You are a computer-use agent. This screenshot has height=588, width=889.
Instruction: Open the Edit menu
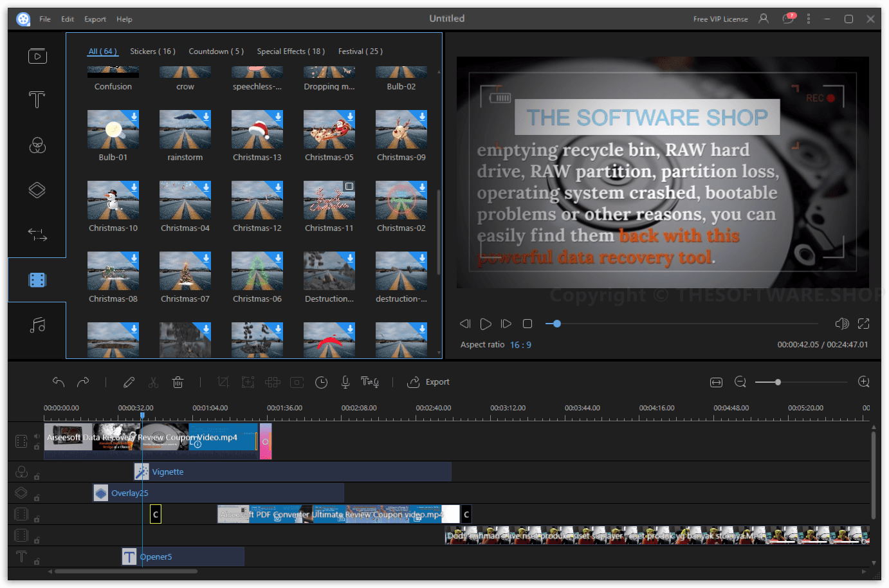tap(68, 19)
